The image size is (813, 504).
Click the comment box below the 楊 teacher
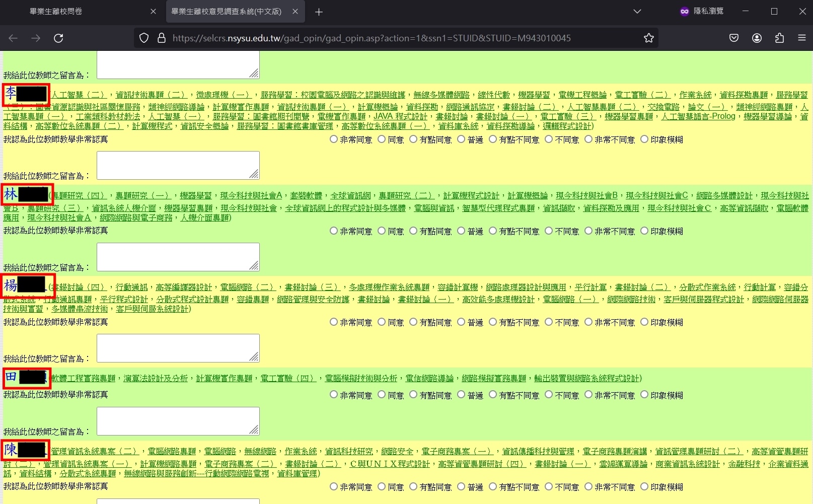pyautogui.click(x=178, y=348)
